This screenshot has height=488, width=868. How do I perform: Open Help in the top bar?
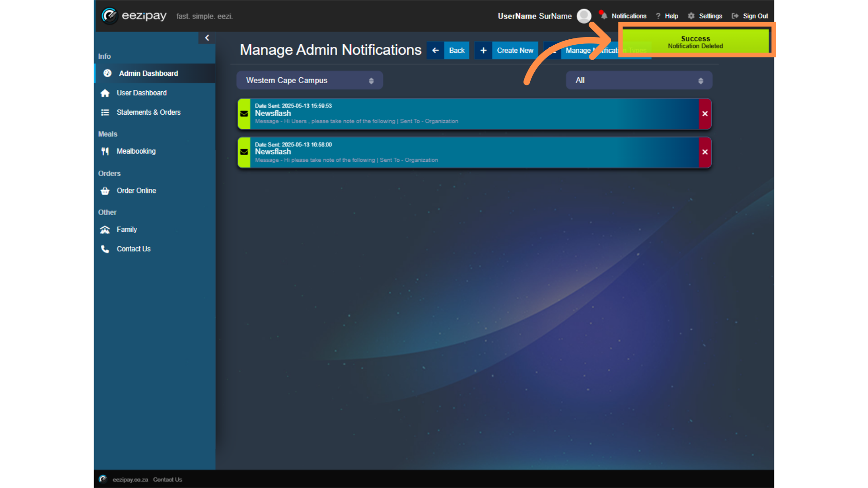671,16
